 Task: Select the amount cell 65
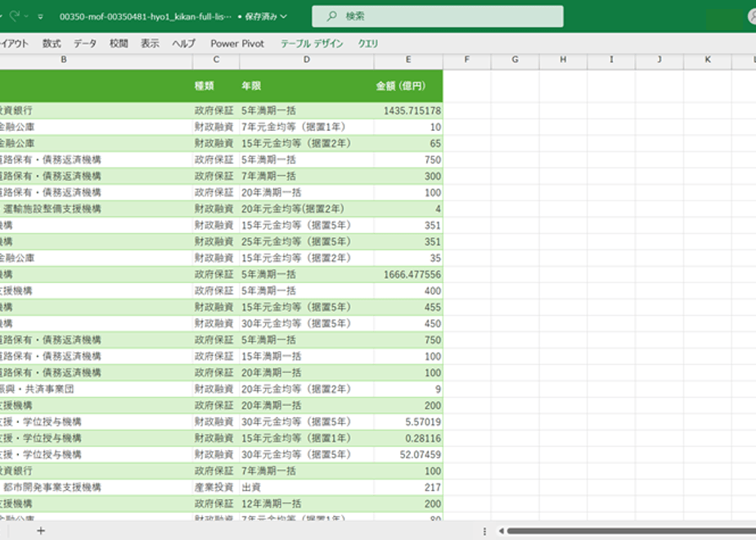click(408, 143)
